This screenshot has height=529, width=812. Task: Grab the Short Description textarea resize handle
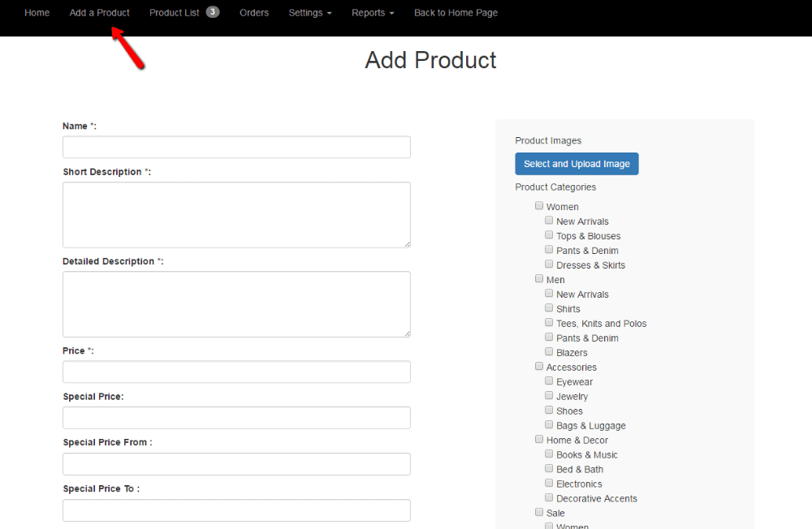(406, 243)
